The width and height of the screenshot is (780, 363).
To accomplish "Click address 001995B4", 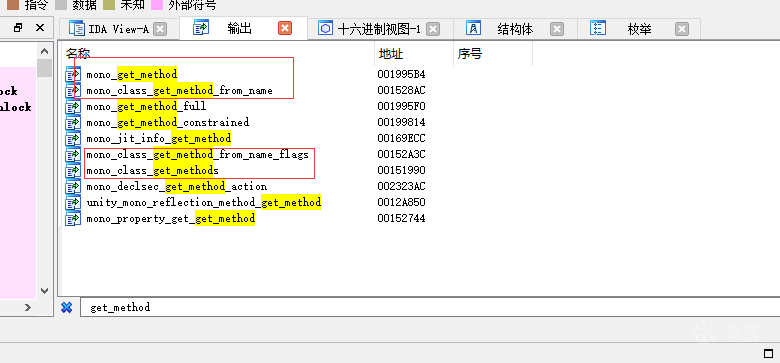I will pyautogui.click(x=401, y=75).
